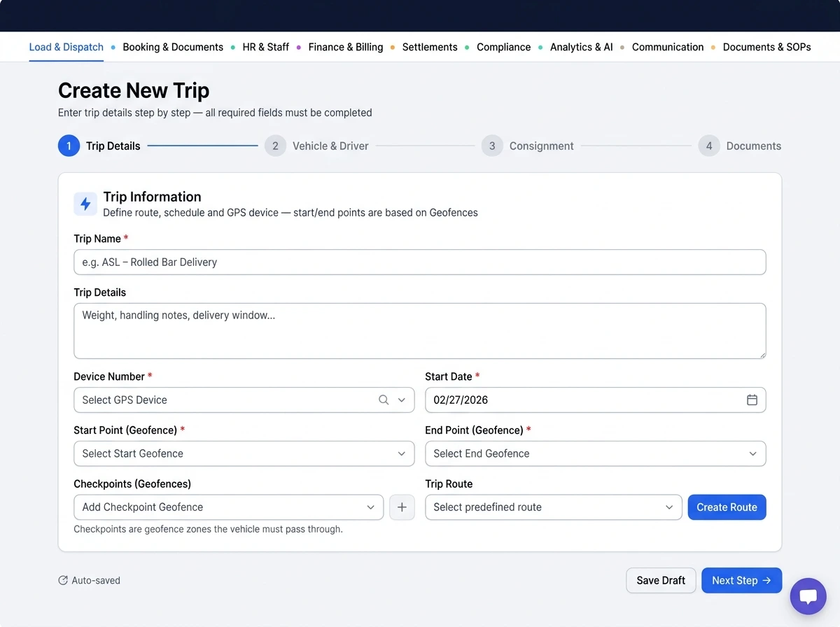The height and width of the screenshot is (627, 840).
Task: Go to the Settlements tab
Action: (430, 47)
